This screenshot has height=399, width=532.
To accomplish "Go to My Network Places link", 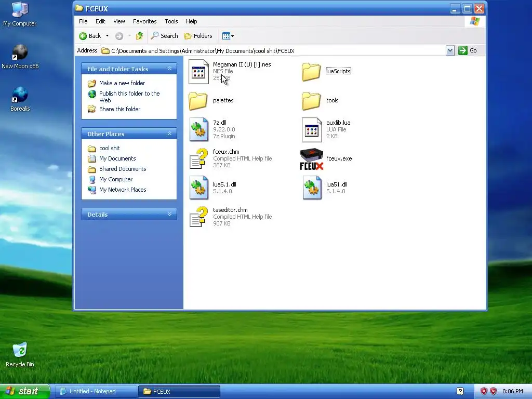I will click(123, 190).
